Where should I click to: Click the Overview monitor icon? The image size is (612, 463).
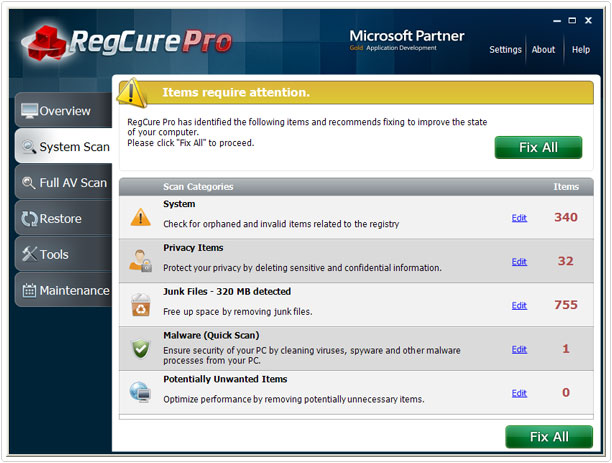tap(29, 111)
